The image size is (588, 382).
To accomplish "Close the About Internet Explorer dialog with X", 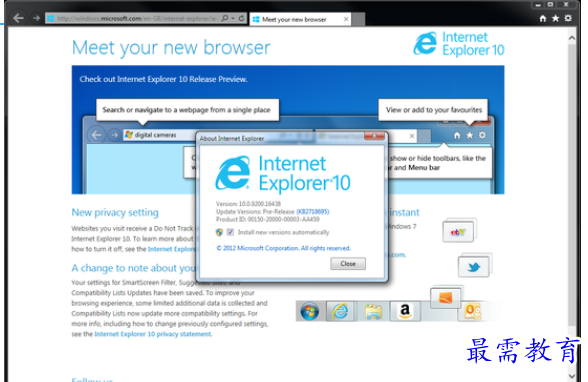I will [374, 136].
